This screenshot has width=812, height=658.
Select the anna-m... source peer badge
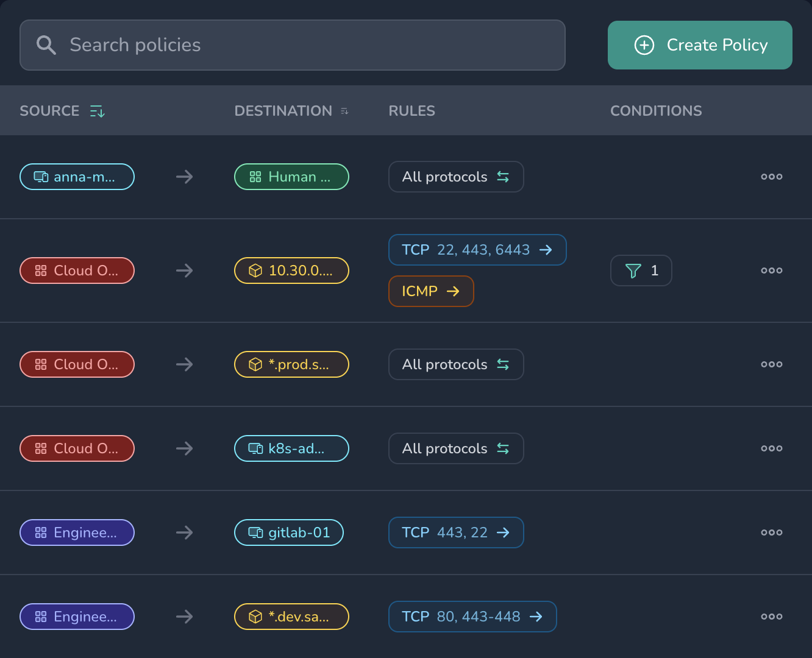click(77, 177)
